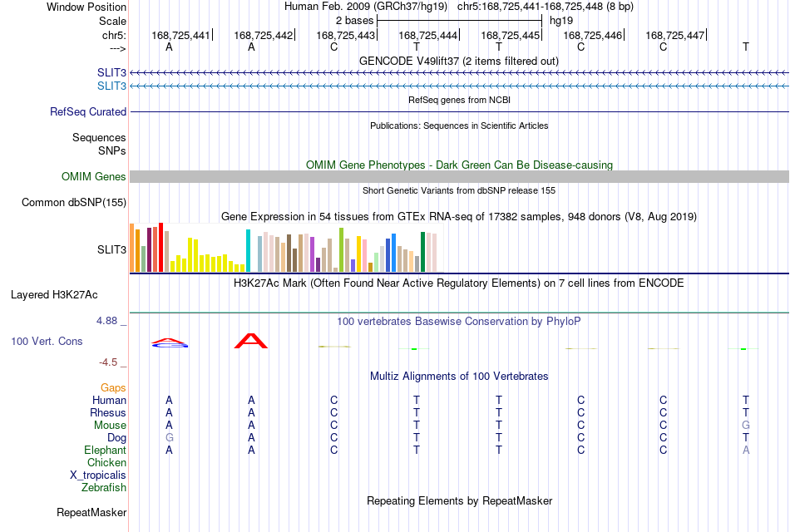Click the dark green GTEx bar
Screen dimensions: 790x532
point(422,252)
